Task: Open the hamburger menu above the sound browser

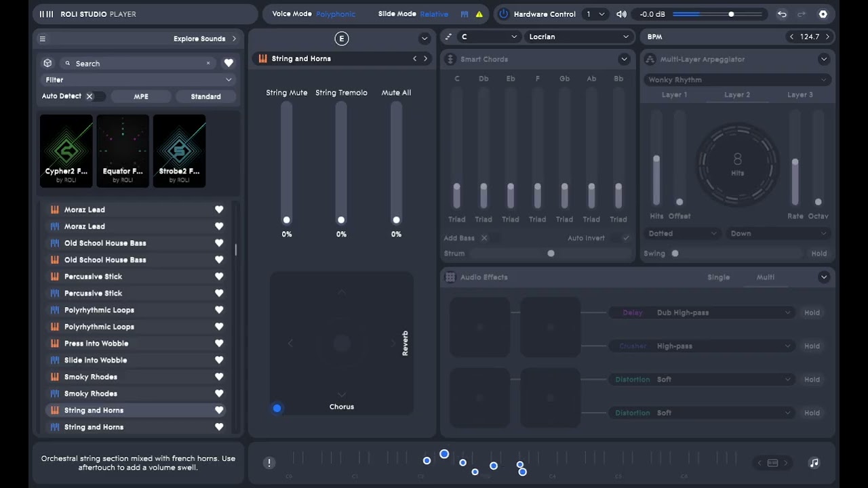Action: point(43,39)
